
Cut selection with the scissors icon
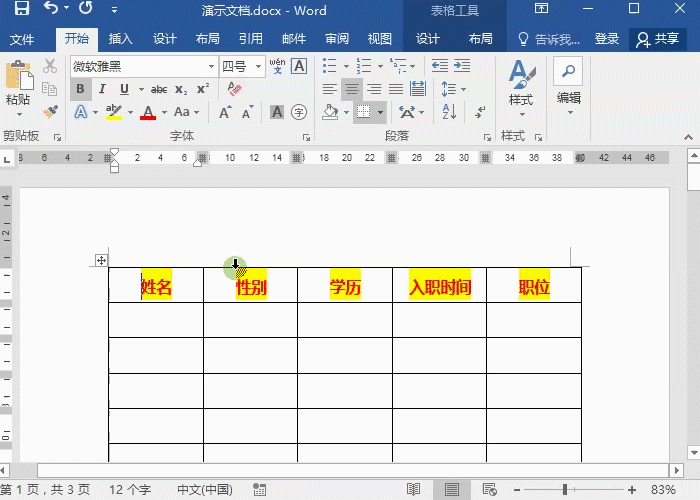[50, 66]
